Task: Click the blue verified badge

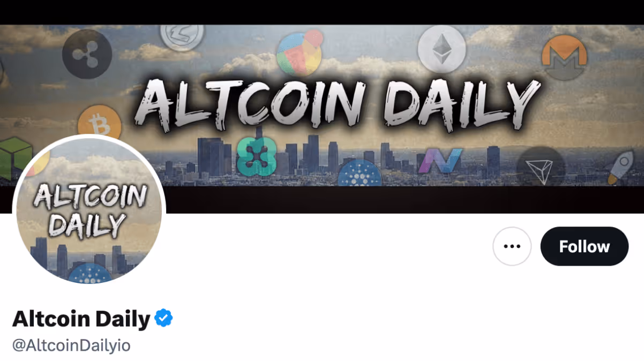Action: click(x=163, y=319)
